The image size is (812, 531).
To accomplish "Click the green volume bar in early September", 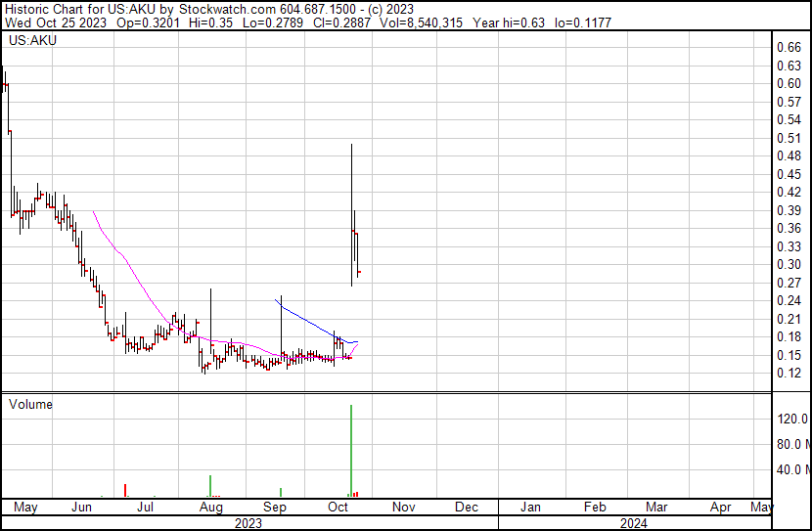I will [281, 492].
